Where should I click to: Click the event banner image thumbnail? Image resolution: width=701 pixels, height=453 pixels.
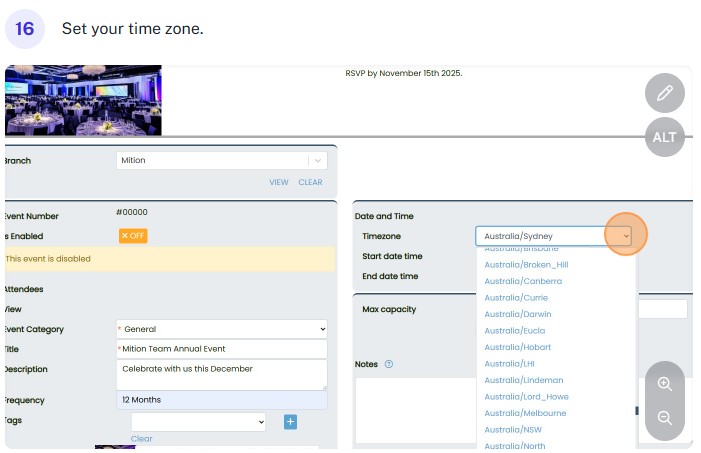coord(83,100)
